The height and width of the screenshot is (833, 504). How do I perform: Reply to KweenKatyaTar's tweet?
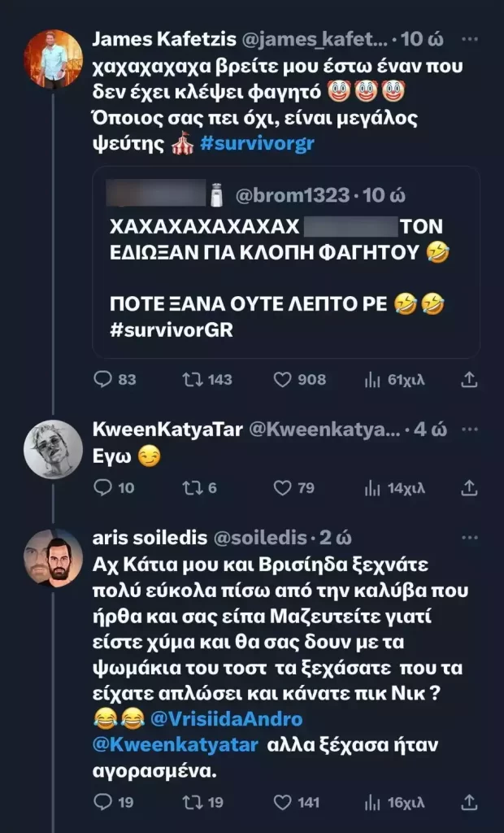[x=103, y=487]
